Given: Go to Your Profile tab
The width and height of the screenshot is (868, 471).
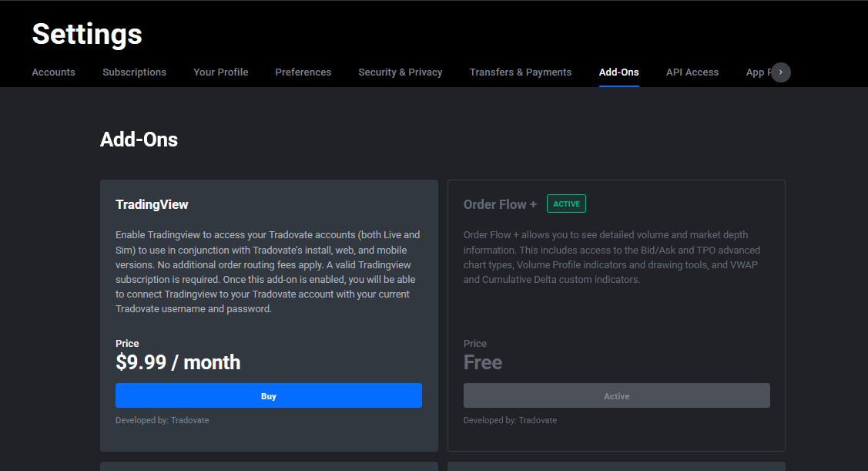Looking at the screenshot, I should click(x=220, y=72).
